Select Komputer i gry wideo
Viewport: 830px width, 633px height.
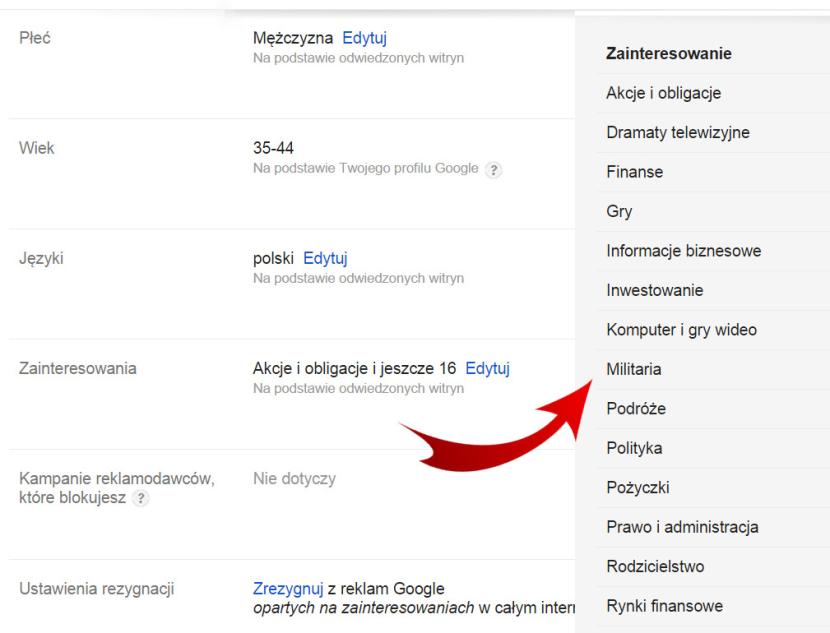tap(681, 330)
